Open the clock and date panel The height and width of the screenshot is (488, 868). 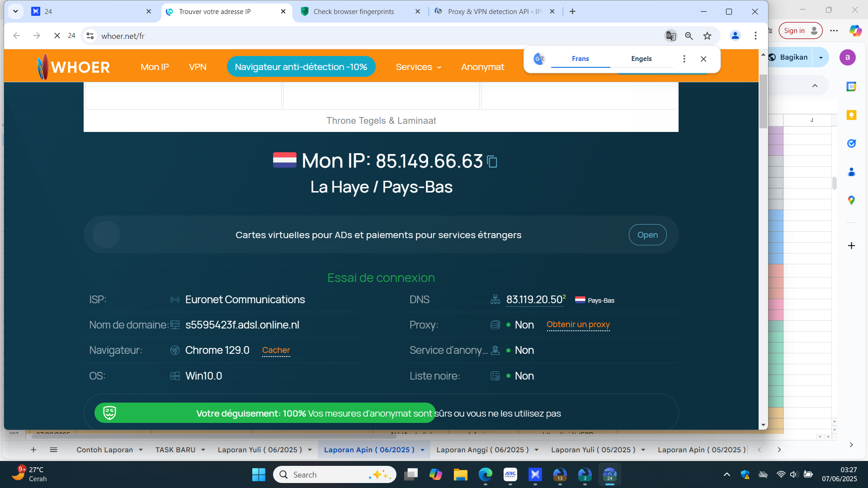(x=840, y=474)
